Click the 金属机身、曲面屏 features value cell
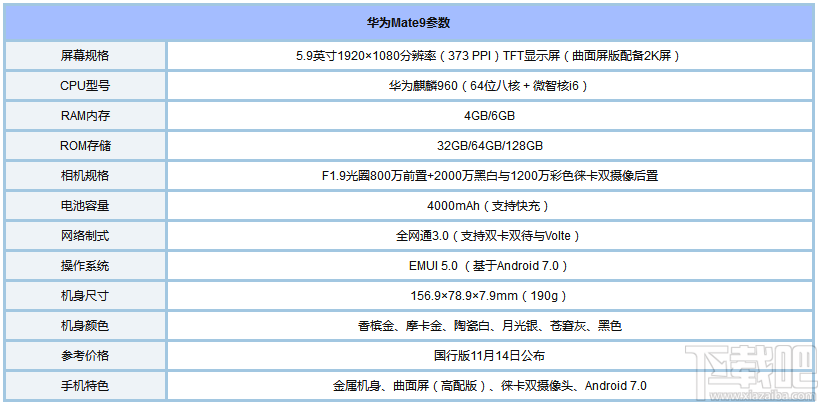Viewport: 825px width, 406px height. (489, 385)
